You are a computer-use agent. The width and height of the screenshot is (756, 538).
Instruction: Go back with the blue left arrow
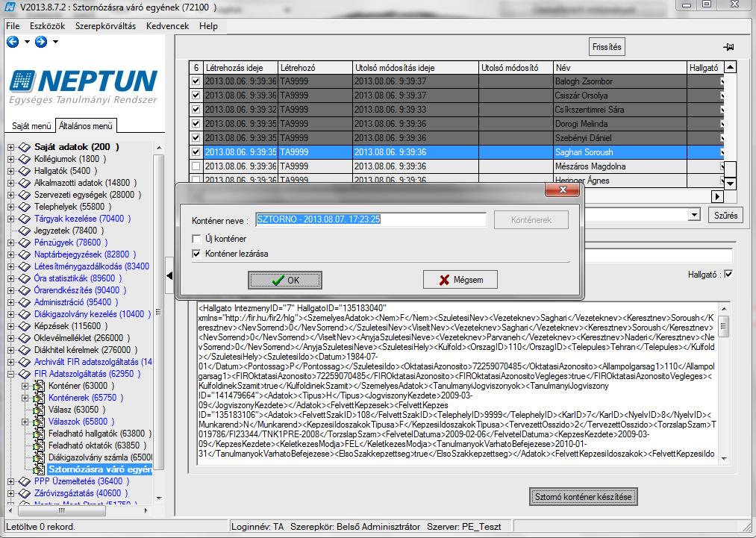[13, 42]
